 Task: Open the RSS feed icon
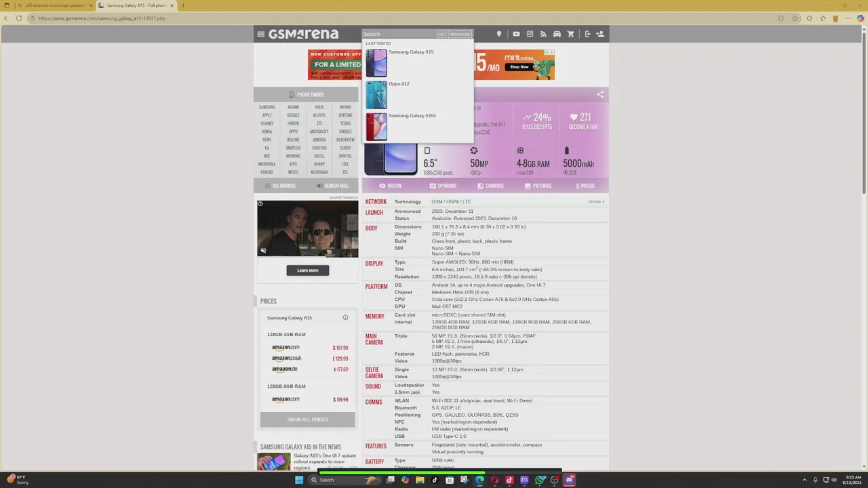[x=543, y=34]
